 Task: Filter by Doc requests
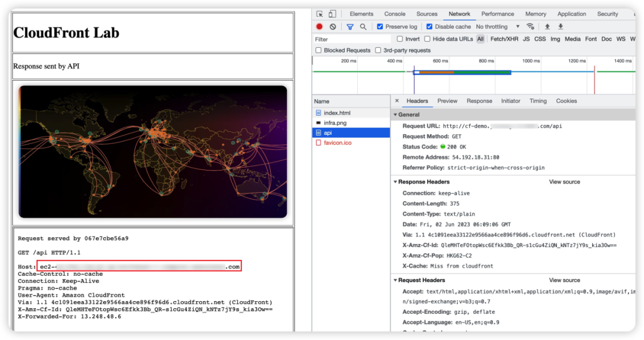tap(606, 39)
